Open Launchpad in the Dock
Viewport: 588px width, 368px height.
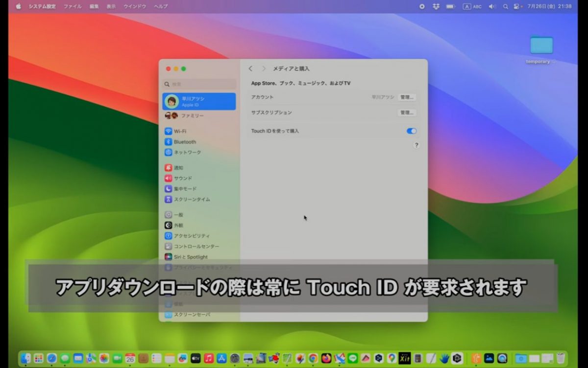39,358
